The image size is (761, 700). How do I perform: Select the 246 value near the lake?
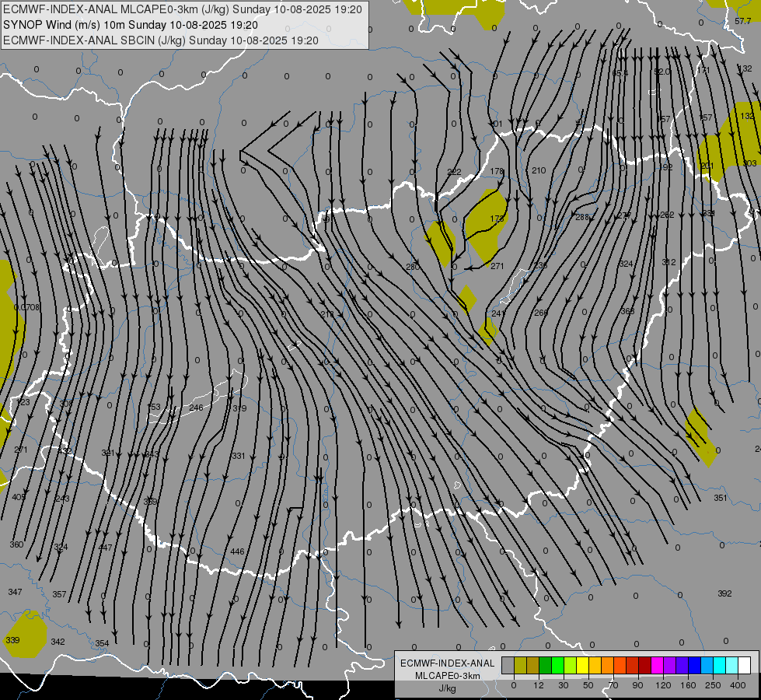[x=196, y=408]
